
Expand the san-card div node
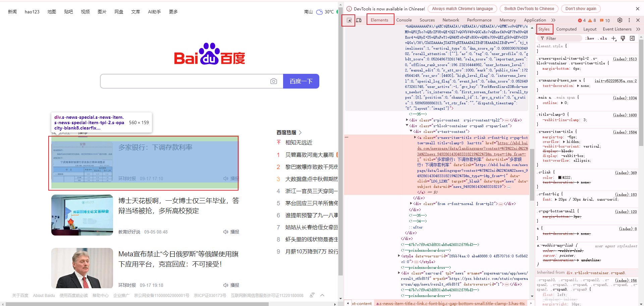pyautogui.click(x=399, y=273)
